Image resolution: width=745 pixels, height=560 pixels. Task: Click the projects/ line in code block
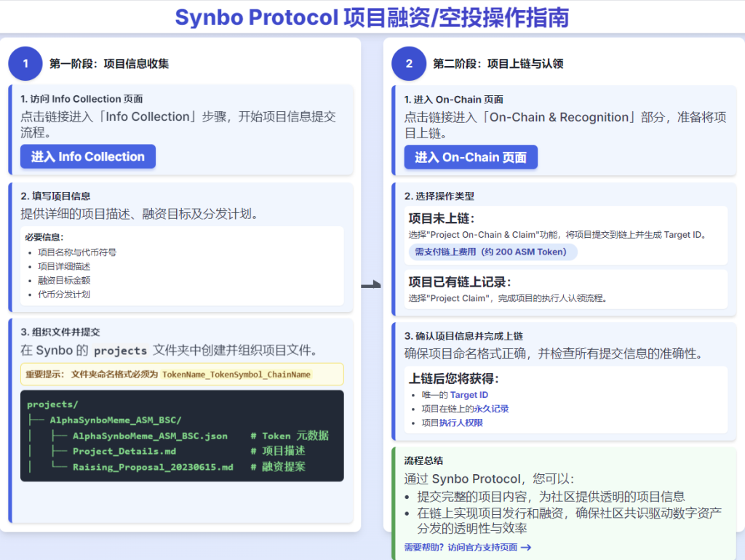[52, 404]
